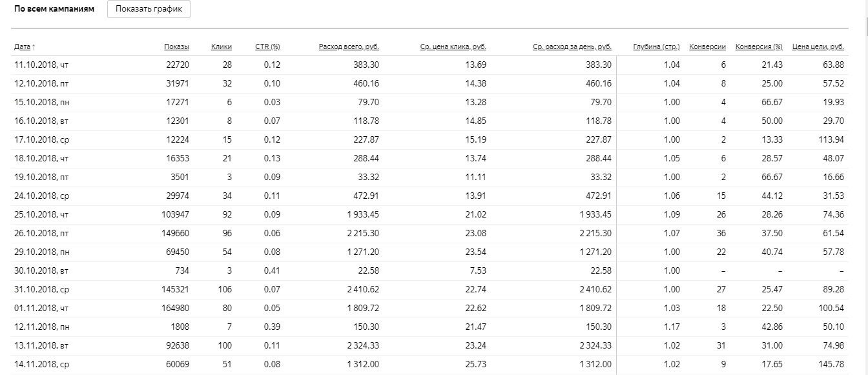Sort by Конверсия (%) column header
The image size is (868, 375).
tap(759, 47)
